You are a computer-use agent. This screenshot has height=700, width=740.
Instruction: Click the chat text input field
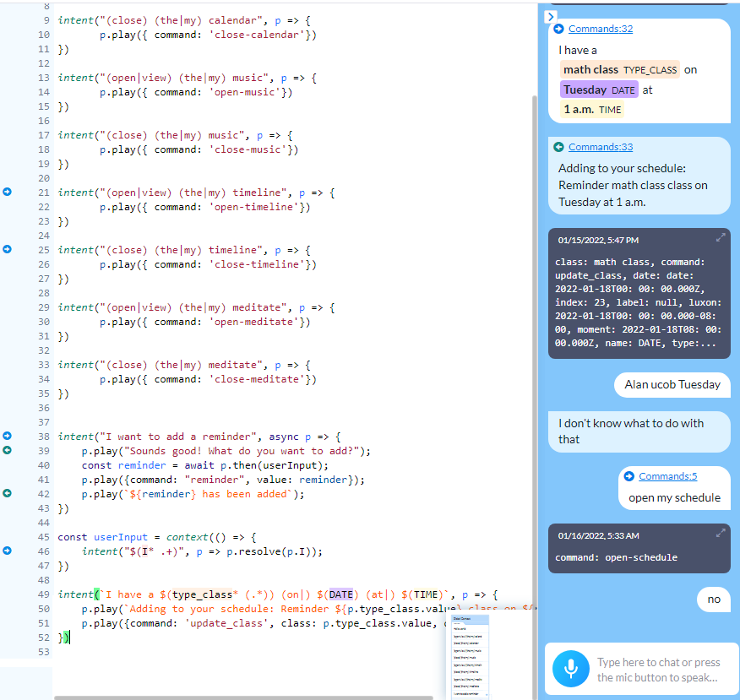click(x=658, y=670)
